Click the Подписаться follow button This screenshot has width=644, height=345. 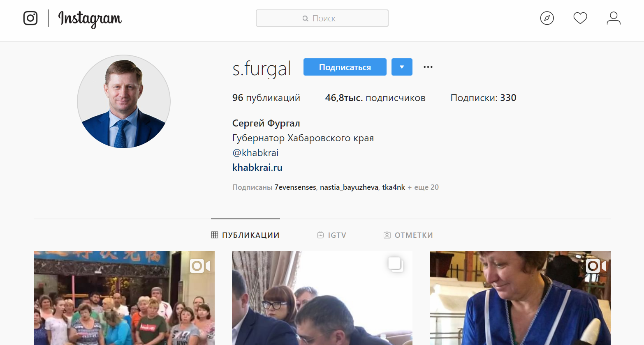pos(345,67)
